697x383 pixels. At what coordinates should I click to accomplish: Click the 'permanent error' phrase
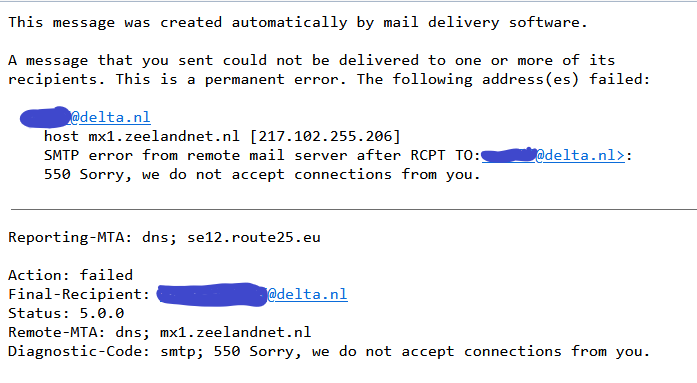point(275,79)
